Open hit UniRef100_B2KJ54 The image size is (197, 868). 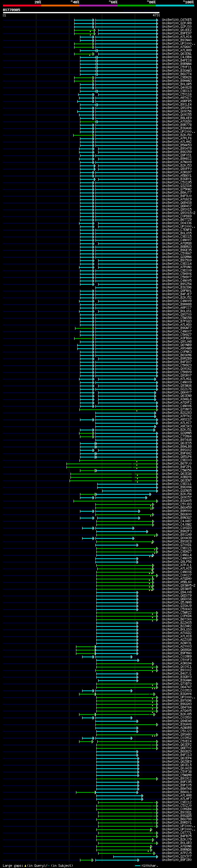[177, 494]
